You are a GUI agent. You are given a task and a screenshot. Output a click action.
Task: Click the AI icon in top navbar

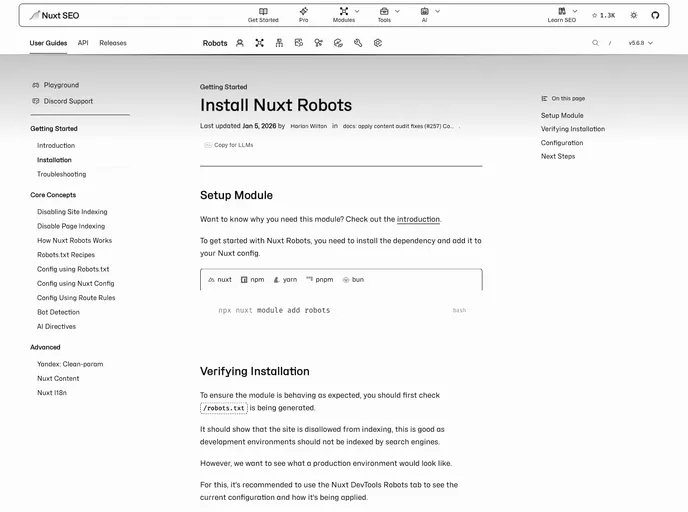425,11
